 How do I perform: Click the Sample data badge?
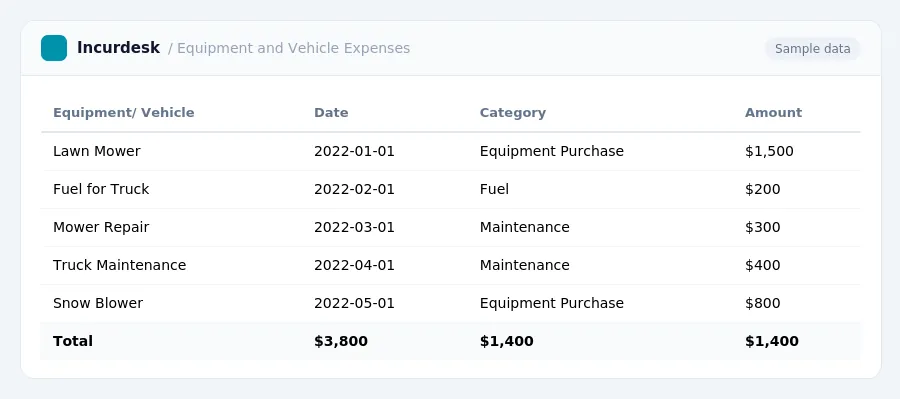point(812,49)
